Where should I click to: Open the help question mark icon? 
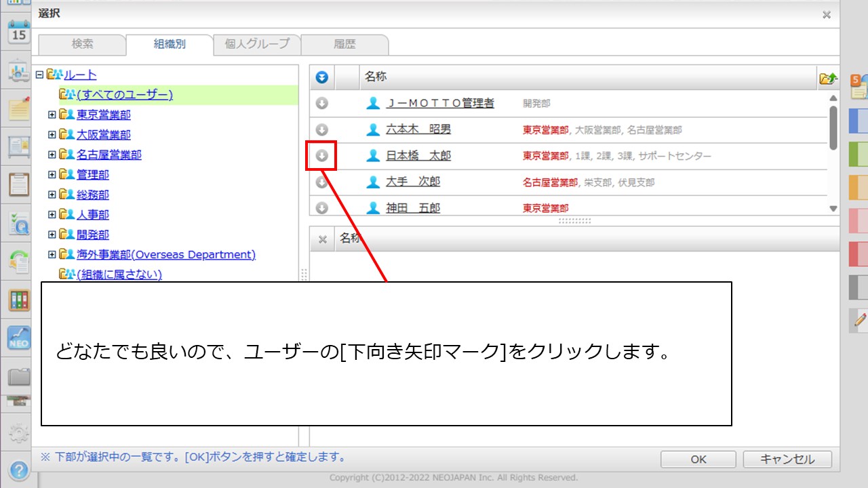[18, 469]
